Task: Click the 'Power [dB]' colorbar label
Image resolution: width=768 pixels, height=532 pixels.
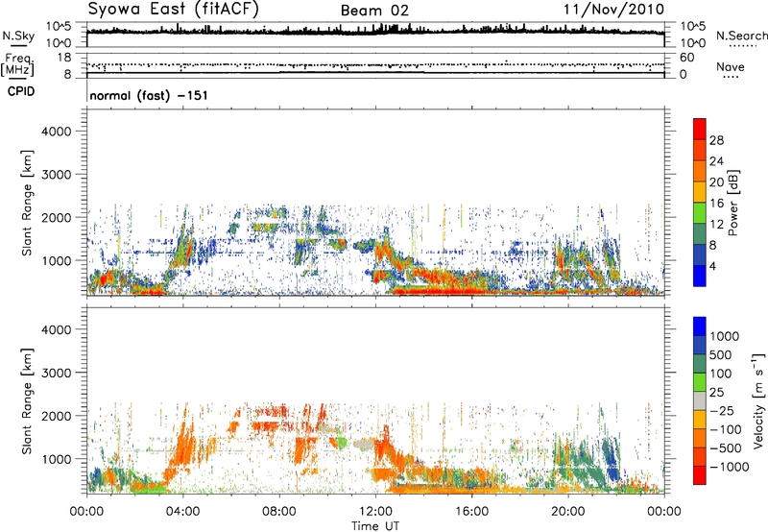Action: click(x=733, y=203)
